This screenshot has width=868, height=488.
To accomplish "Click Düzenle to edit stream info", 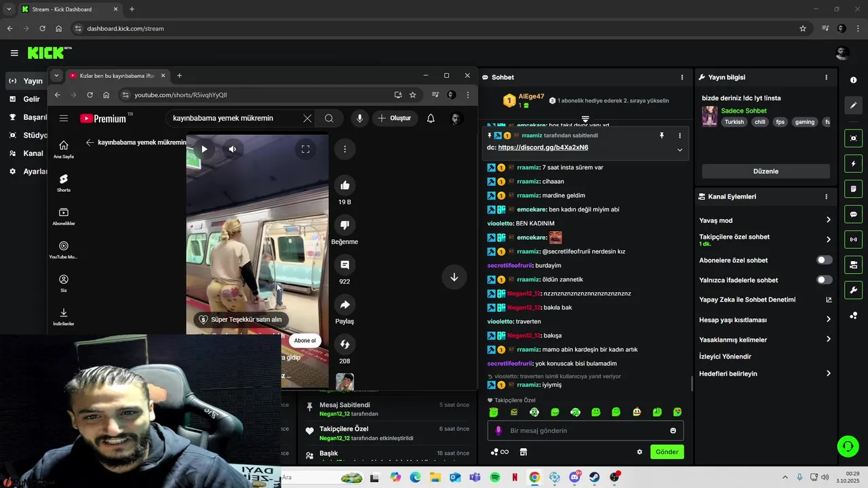I will tap(766, 171).
